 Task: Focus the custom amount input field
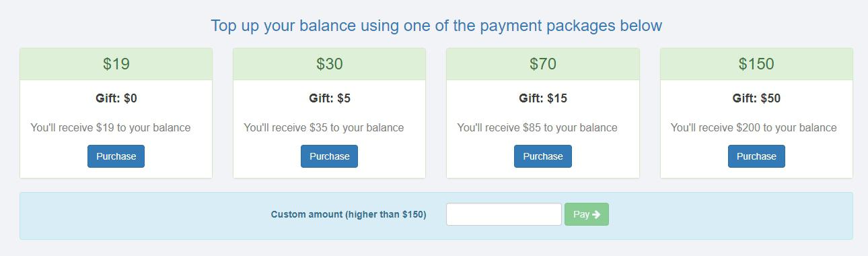point(504,214)
